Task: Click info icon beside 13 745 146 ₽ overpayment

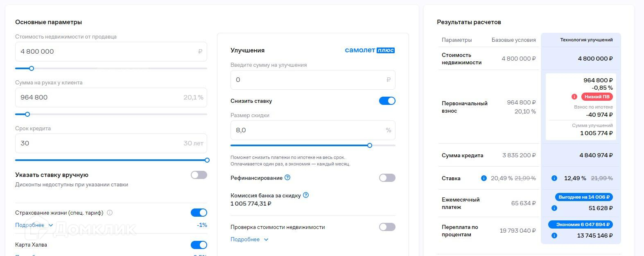Action: tap(554, 236)
